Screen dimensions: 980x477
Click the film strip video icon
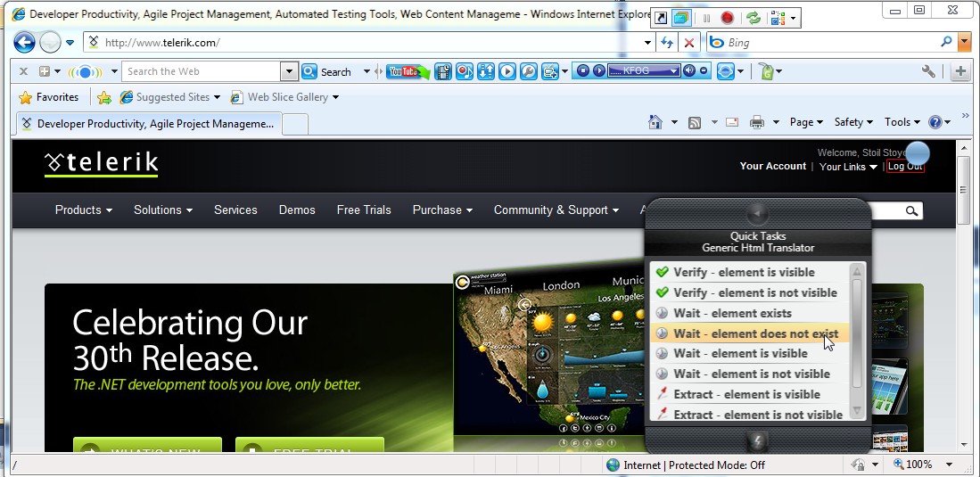[443, 71]
